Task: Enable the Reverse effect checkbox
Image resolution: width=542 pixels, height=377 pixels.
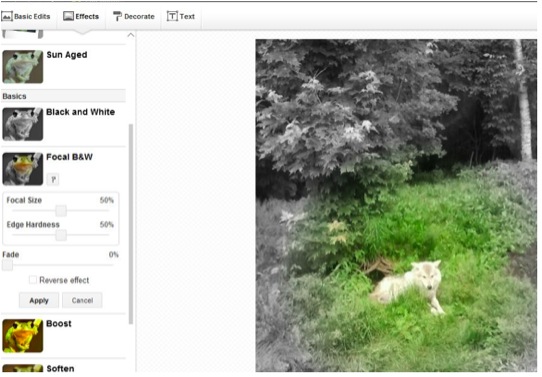Action: (33, 280)
